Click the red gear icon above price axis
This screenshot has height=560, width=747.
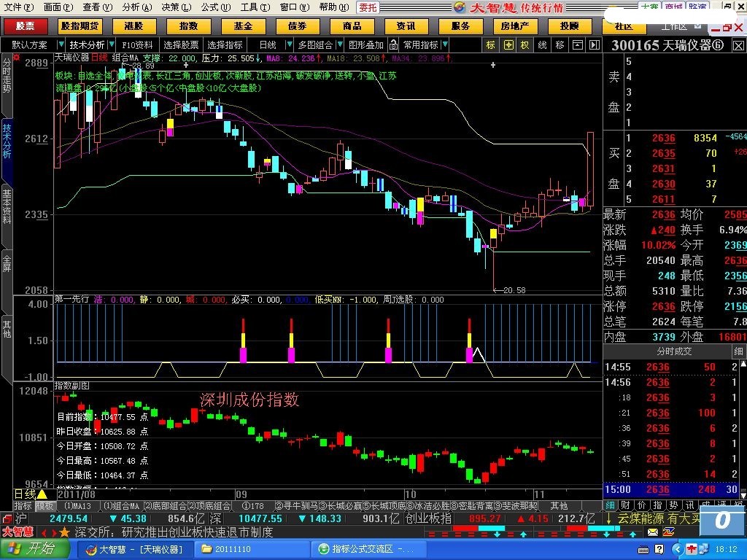pyautogui.click(x=17, y=58)
